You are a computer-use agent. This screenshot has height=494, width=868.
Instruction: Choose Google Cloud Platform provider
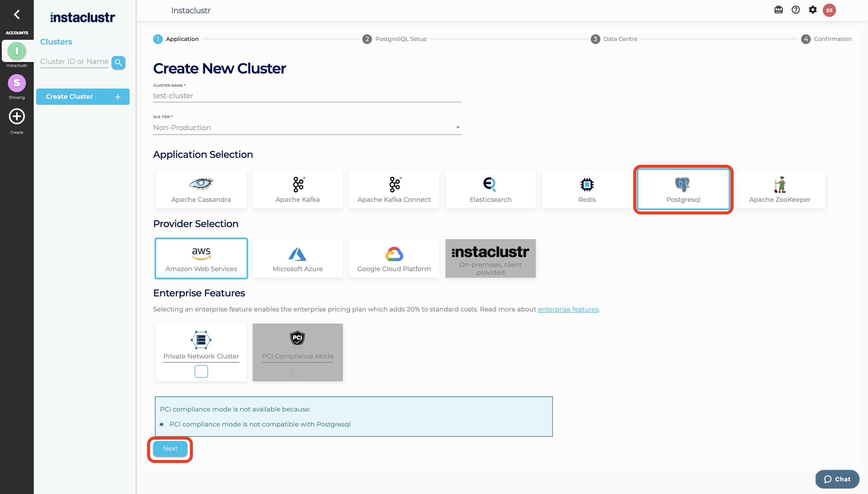394,258
